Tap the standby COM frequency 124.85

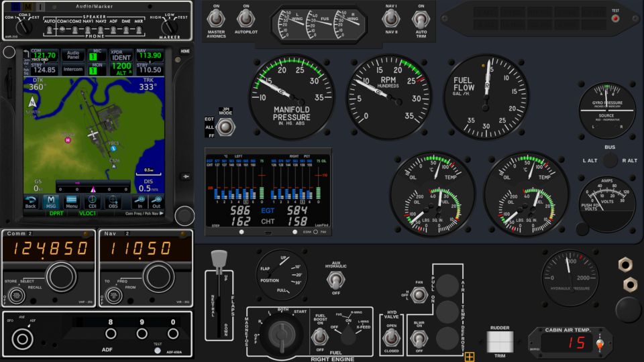point(44,69)
